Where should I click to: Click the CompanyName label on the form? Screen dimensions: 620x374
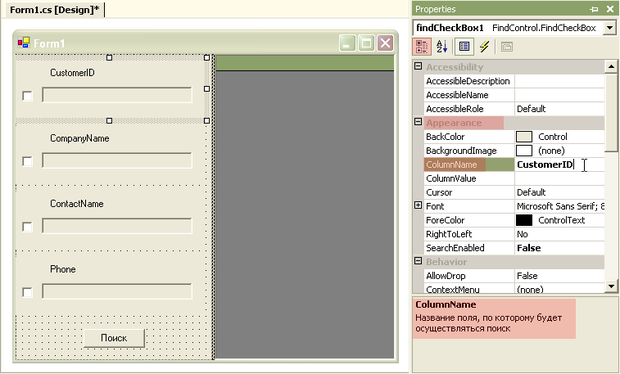pyautogui.click(x=79, y=138)
